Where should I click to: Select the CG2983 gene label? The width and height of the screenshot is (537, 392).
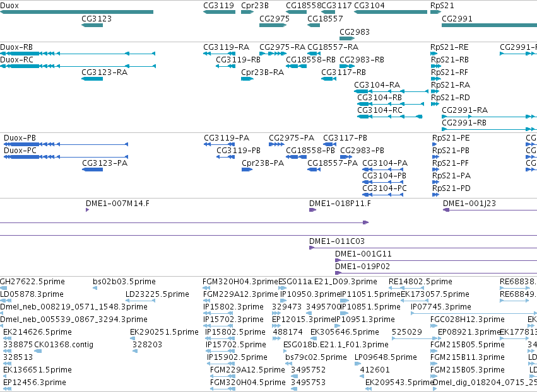[355, 32]
